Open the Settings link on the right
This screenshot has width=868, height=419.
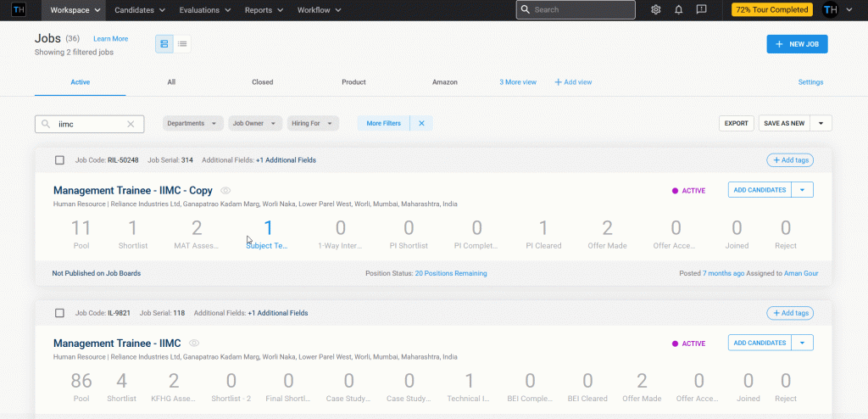pos(810,82)
